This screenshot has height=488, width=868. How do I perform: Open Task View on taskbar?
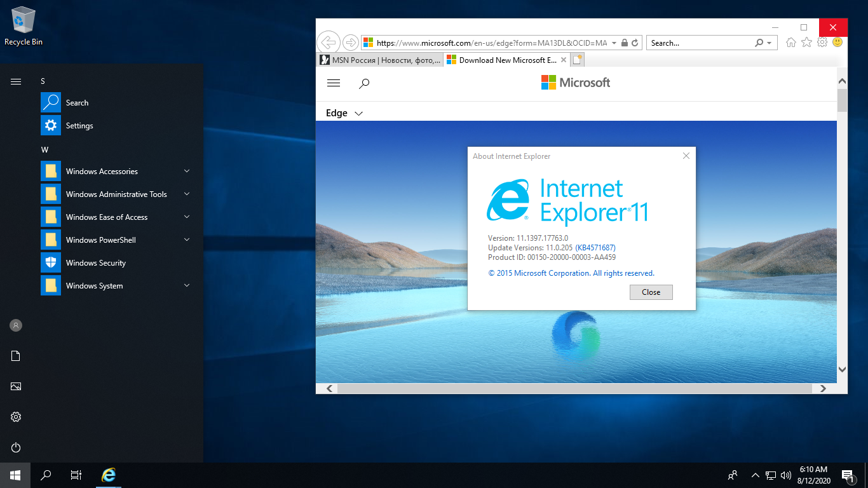76,475
